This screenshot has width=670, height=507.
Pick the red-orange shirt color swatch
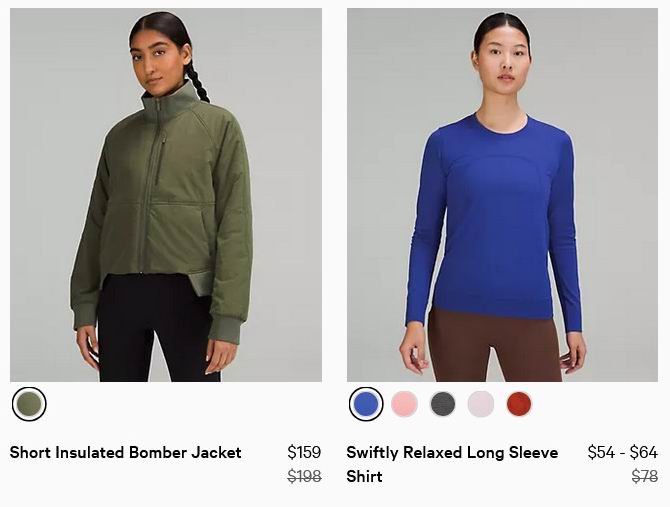519,404
